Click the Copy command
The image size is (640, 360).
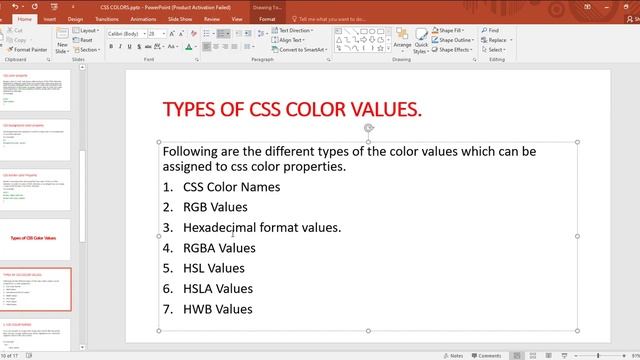coord(17,40)
